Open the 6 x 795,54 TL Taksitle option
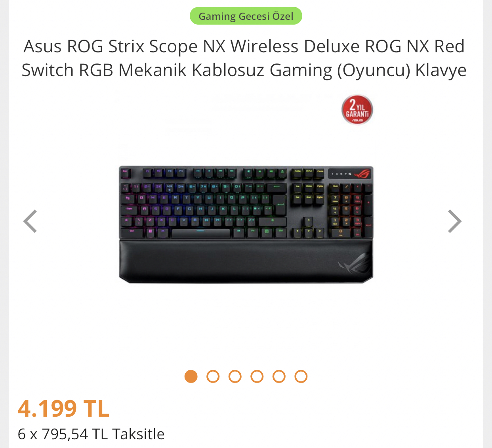This screenshot has height=448, width=492. (x=91, y=434)
